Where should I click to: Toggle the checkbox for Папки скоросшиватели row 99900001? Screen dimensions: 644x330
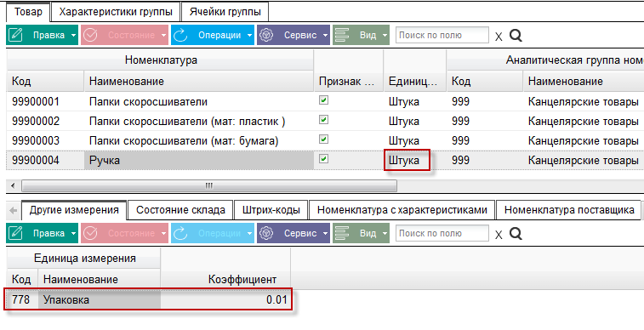click(323, 100)
